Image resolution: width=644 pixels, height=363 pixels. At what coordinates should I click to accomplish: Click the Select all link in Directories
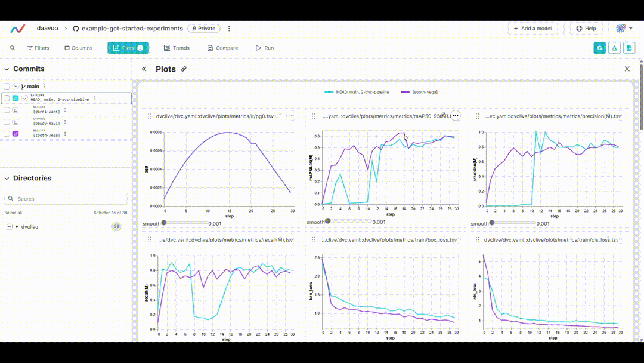coord(13,213)
